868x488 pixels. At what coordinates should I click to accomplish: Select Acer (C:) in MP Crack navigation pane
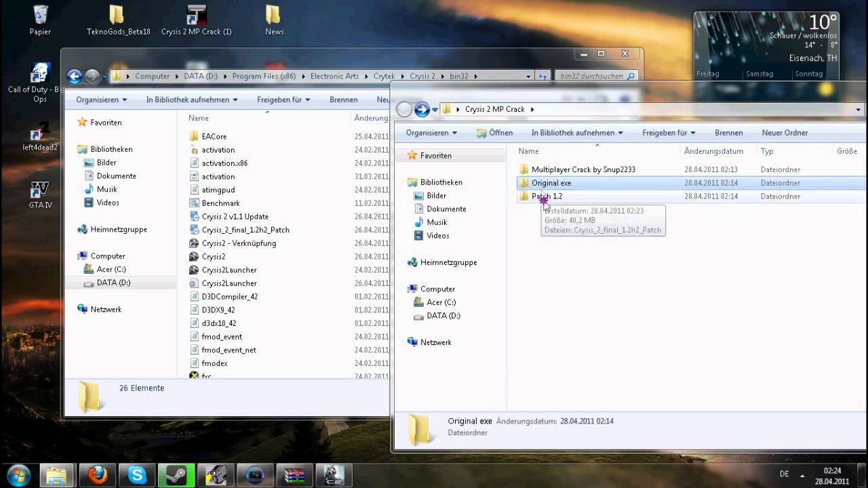click(434, 302)
